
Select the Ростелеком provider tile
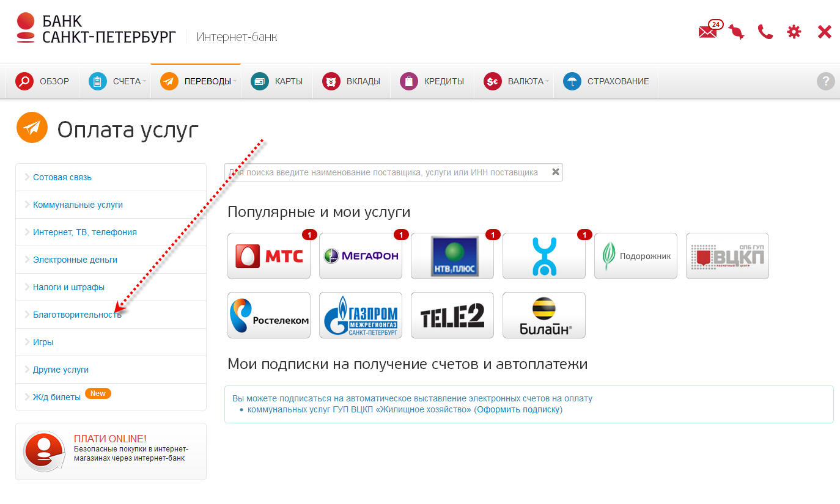269,315
